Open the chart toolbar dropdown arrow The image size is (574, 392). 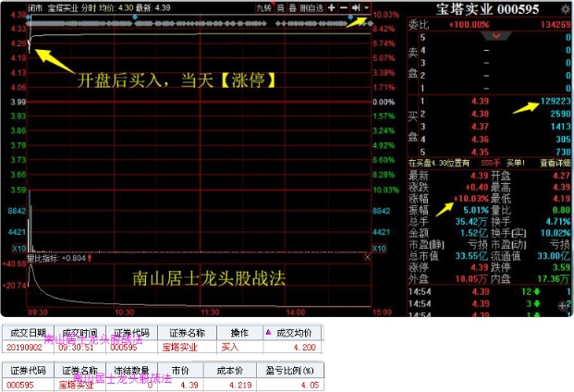pos(366,7)
